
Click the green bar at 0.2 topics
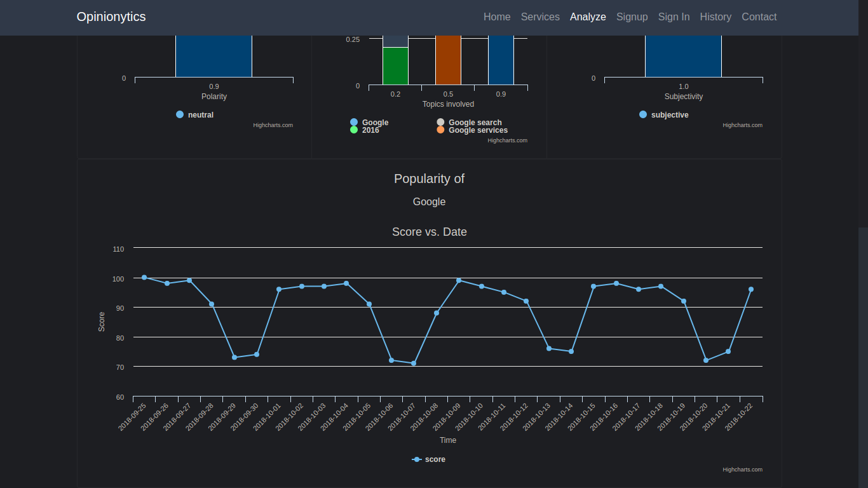click(x=395, y=66)
